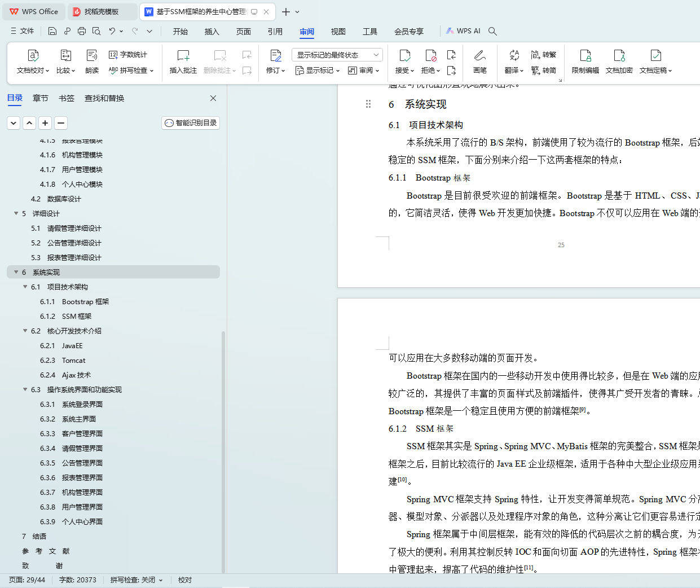The height and width of the screenshot is (588, 700).
Task: Open the 会员专享 tab
Action: [x=409, y=32]
